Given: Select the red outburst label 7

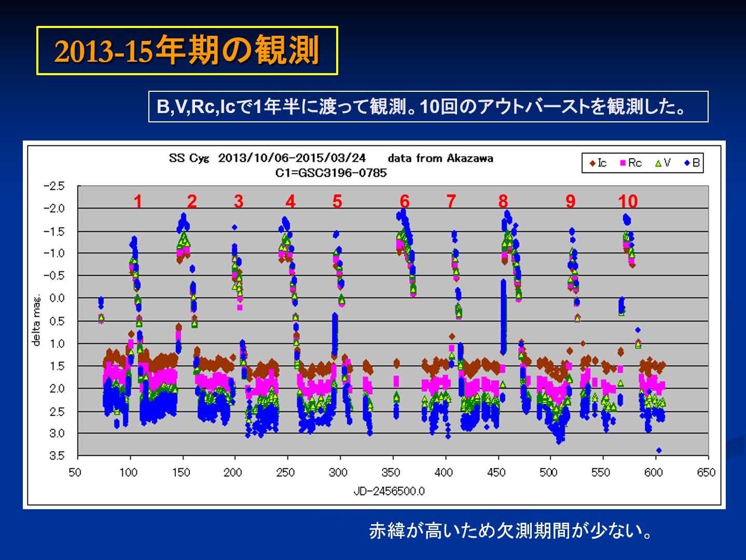Looking at the screenshot, I should click(451, 201).
